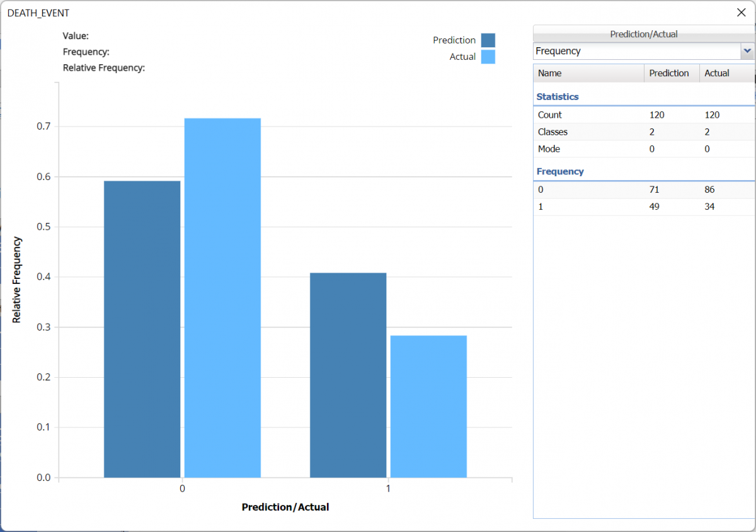The image size is (756, 532).
Task: Collapse the Frequency section in the table
Action: point(560,171)
